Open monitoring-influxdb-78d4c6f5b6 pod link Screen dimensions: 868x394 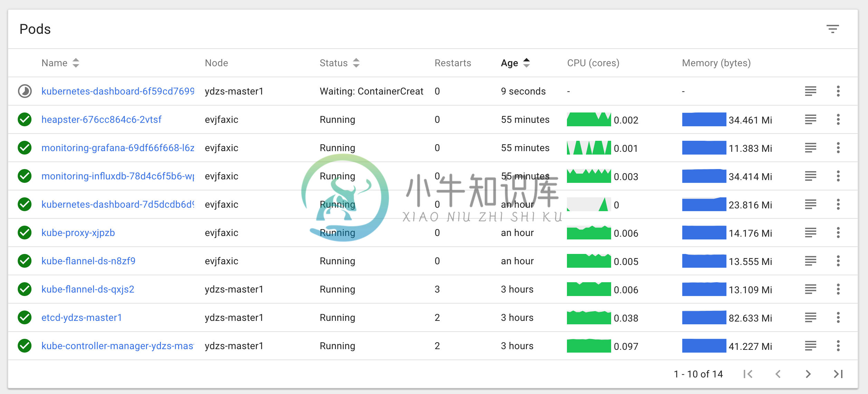pos(118,176)
